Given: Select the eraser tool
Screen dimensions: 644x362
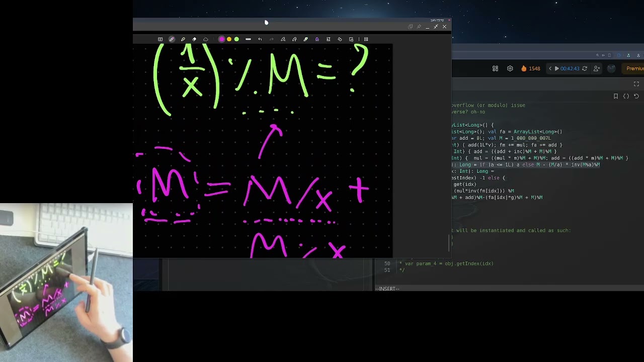Looking at the screenshot, I should (194, 39).
